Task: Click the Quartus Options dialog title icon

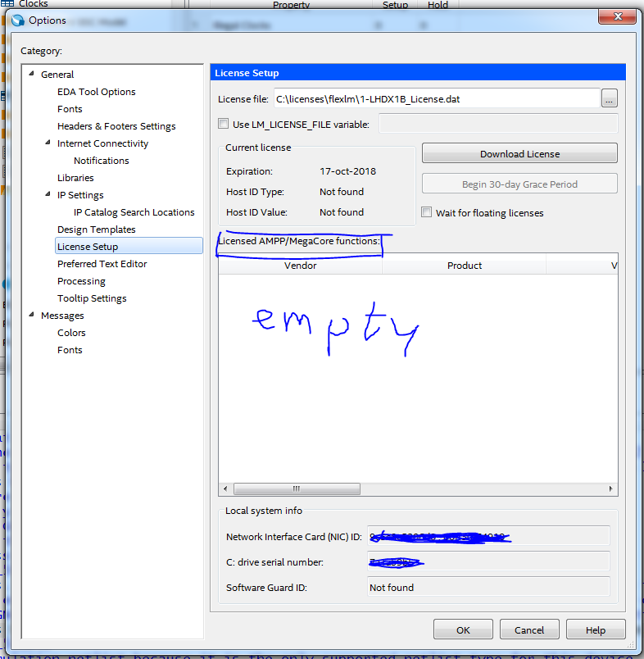Action: point(18,20)
